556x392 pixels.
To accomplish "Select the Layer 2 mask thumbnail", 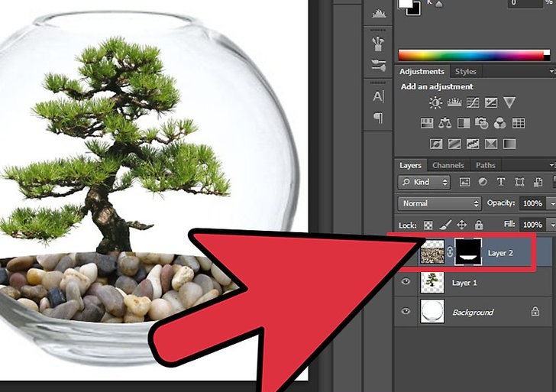I will click(x=467, y=251).
